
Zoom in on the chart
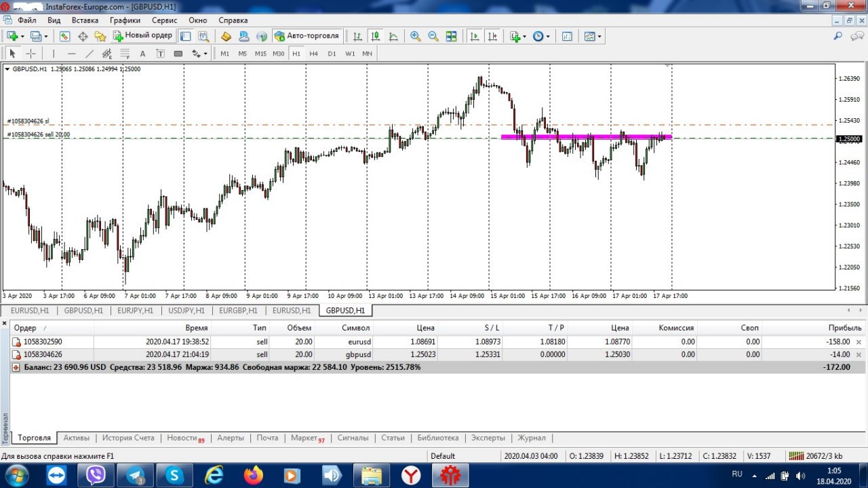416,36
